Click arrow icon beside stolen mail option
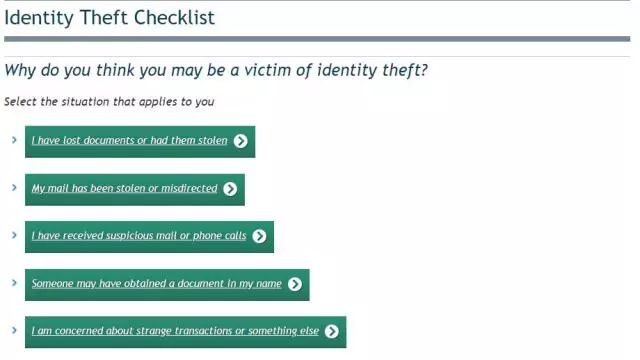Viewport: 640px width, 360px height. click(230, 189)
